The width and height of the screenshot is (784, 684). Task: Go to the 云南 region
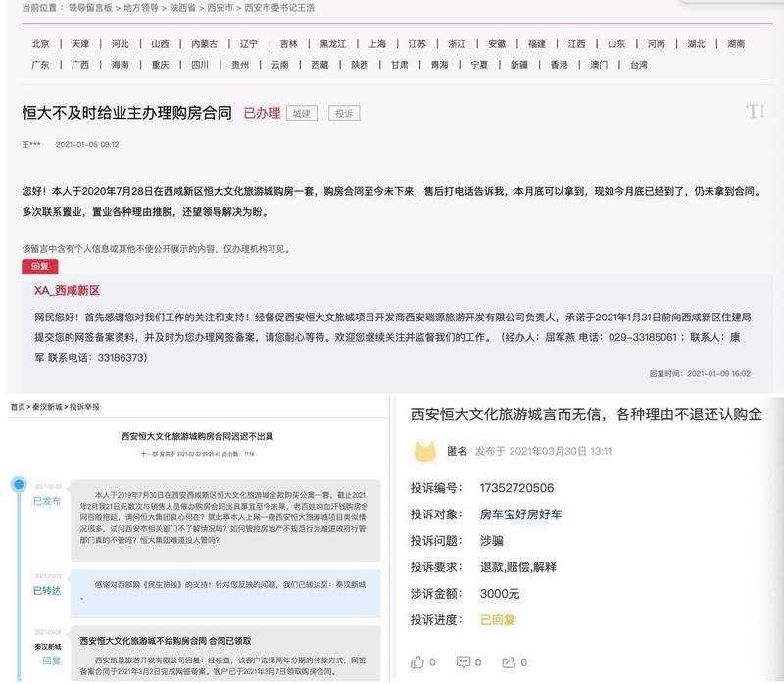click(x=280, y=65)
